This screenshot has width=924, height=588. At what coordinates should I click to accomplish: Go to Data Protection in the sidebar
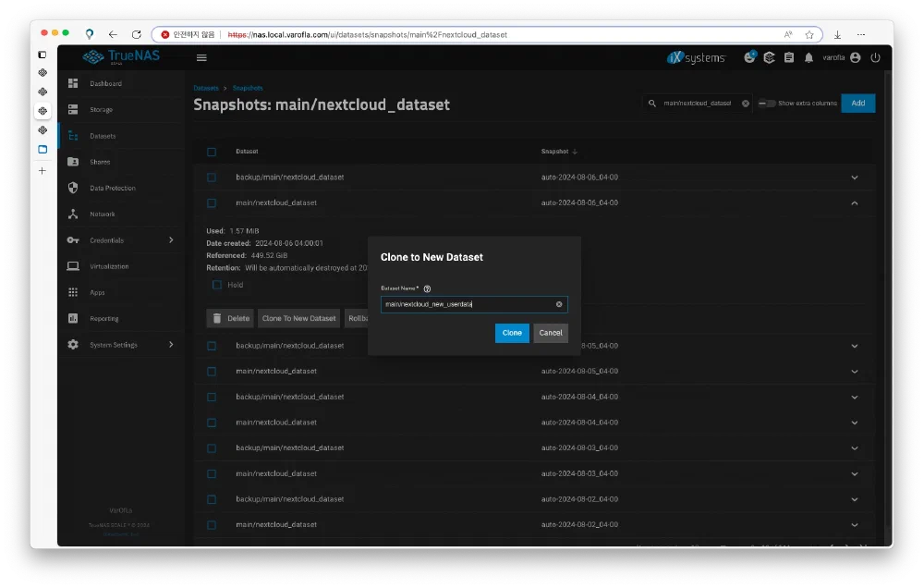coord(112,188)
